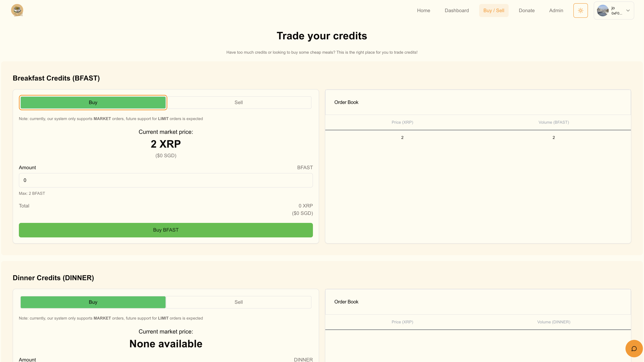
Task: Expand the user account chevron dropdown
Action: (x=628, y=11)
